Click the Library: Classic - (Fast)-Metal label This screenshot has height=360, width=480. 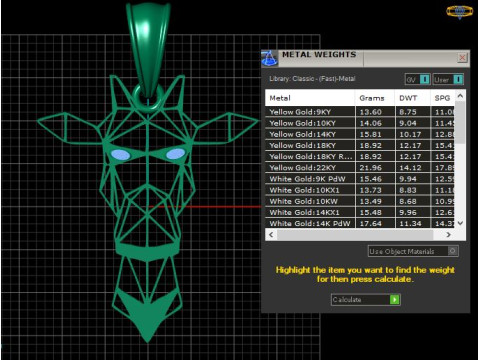click(x=312, y=79)
